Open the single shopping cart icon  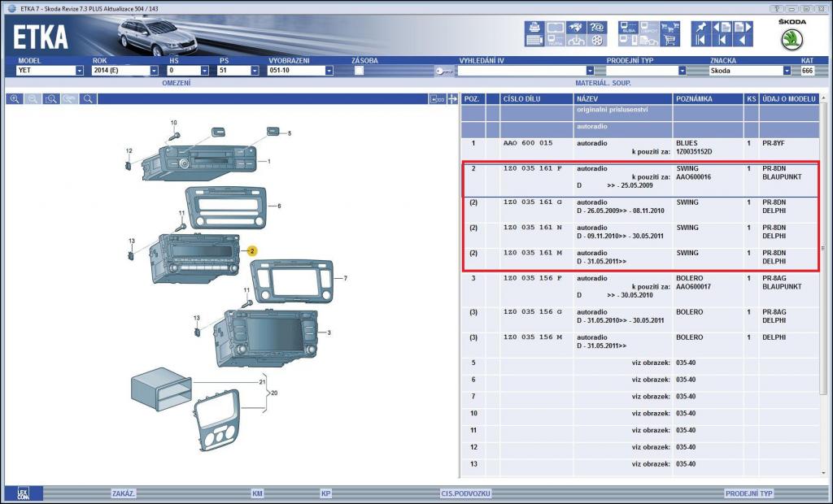point(670,40)
